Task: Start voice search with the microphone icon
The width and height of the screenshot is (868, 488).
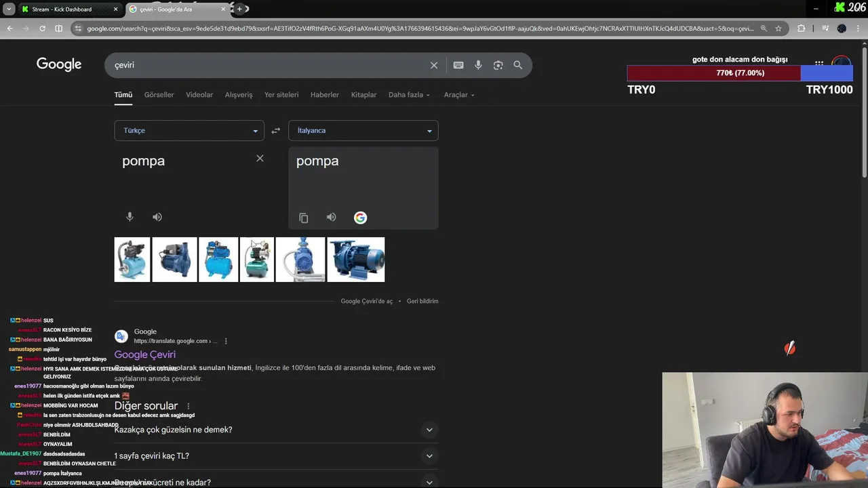Action: click(478, 65)
